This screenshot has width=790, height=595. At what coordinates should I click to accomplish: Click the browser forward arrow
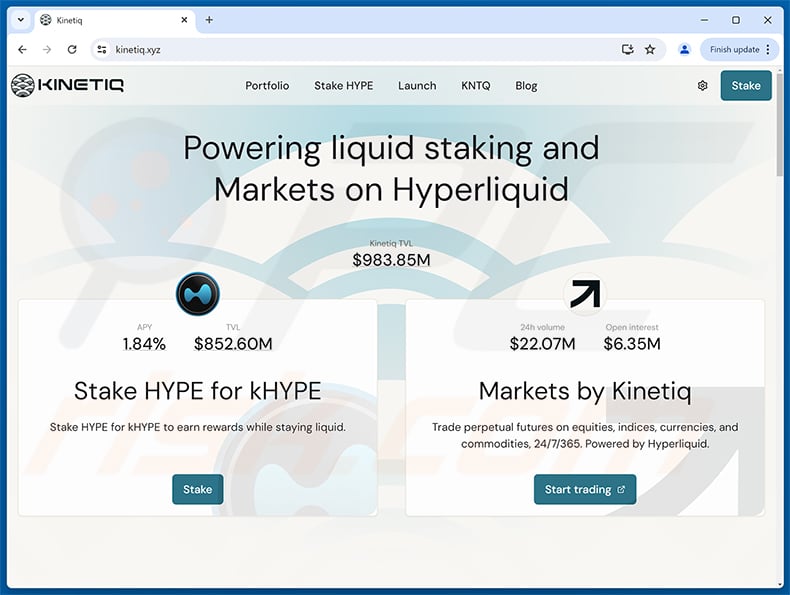tap(47, 49)
